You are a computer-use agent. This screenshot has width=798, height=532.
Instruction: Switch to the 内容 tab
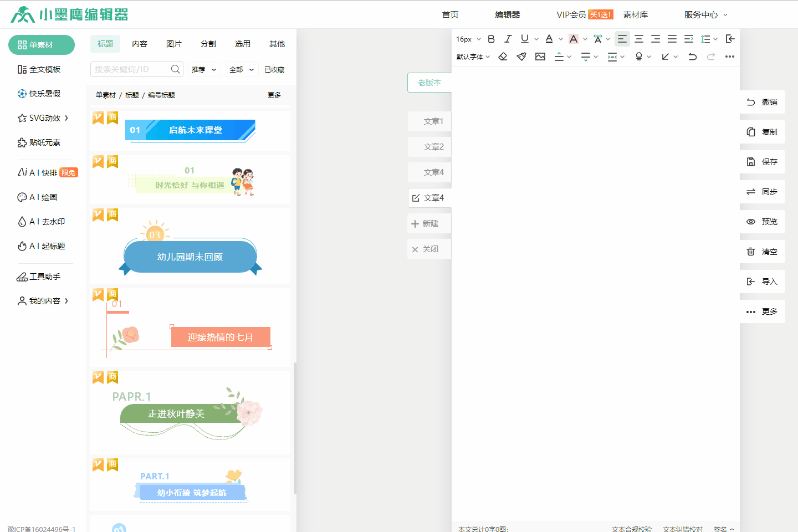140,44
